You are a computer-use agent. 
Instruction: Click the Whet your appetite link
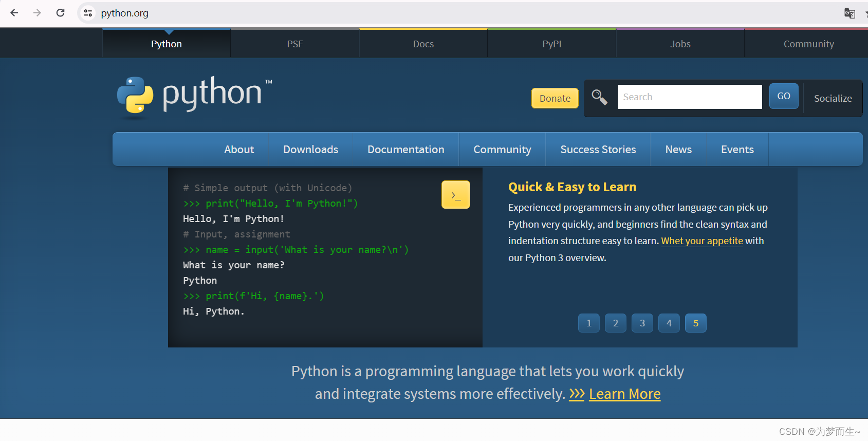click(x=702, y=241)
